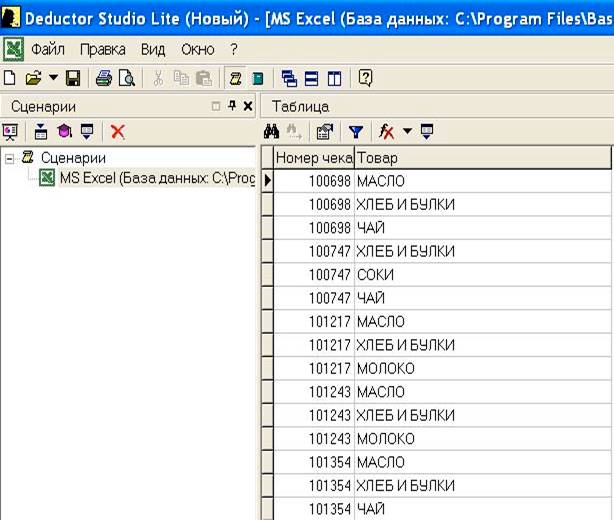Open the Файл menu

(48, 50)
